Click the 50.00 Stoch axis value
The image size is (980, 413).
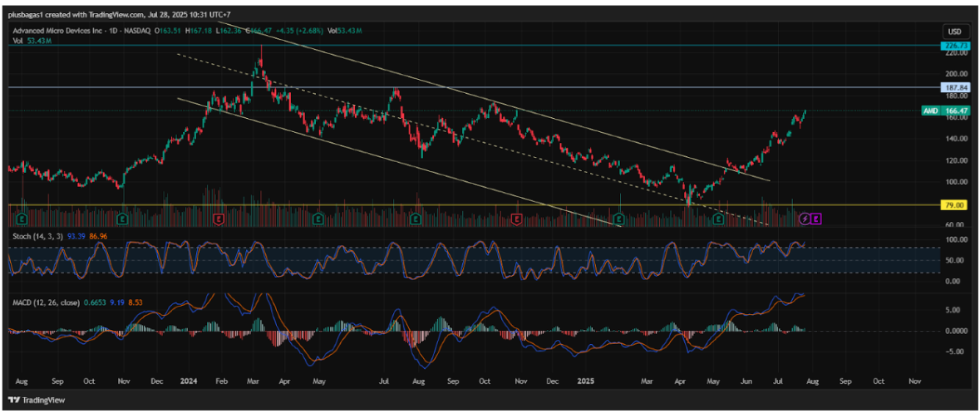[x=956, y=261]
